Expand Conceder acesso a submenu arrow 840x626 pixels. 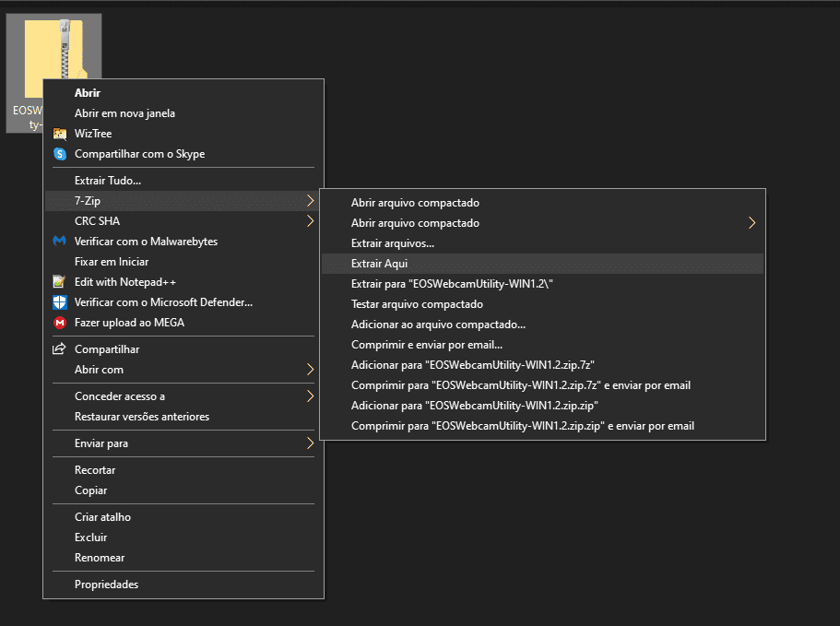point(309,396)
